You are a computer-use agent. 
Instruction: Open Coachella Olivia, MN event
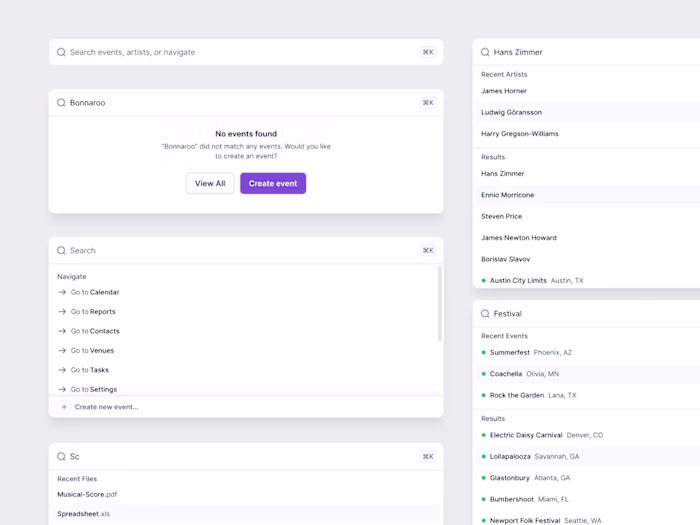point(588,374)
